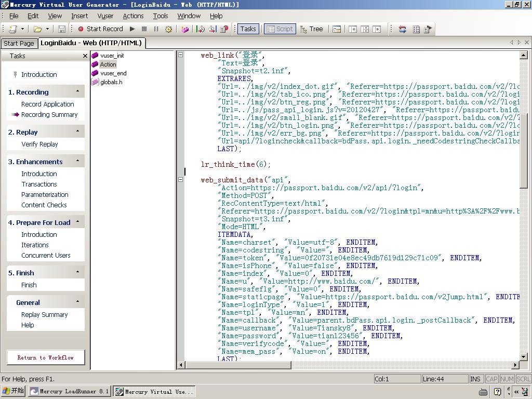Open the New Script dropdown arrow
532x399 pixels.
[22, 29]
